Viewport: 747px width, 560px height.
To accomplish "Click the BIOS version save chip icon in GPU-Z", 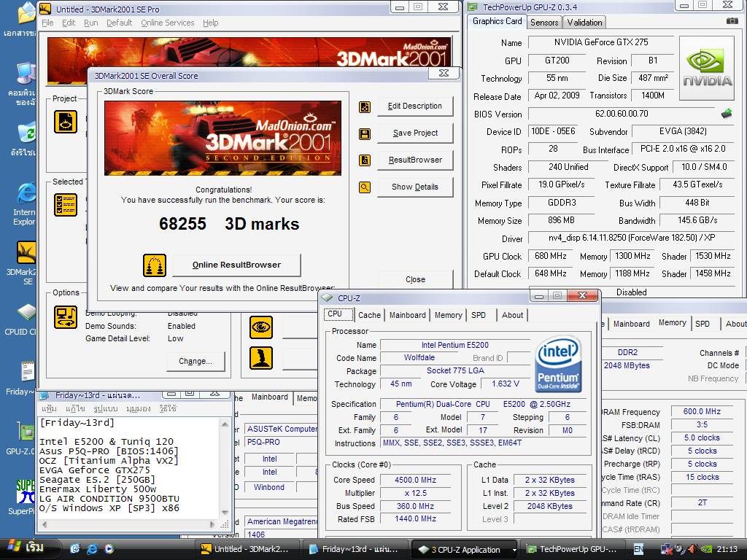I will [x=726, y=114].
